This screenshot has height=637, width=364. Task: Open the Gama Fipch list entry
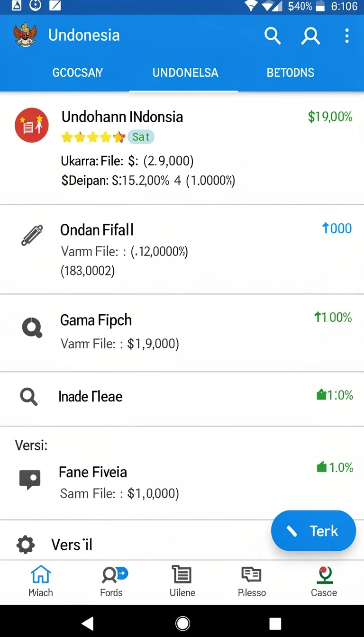click(x=182, y=333)
